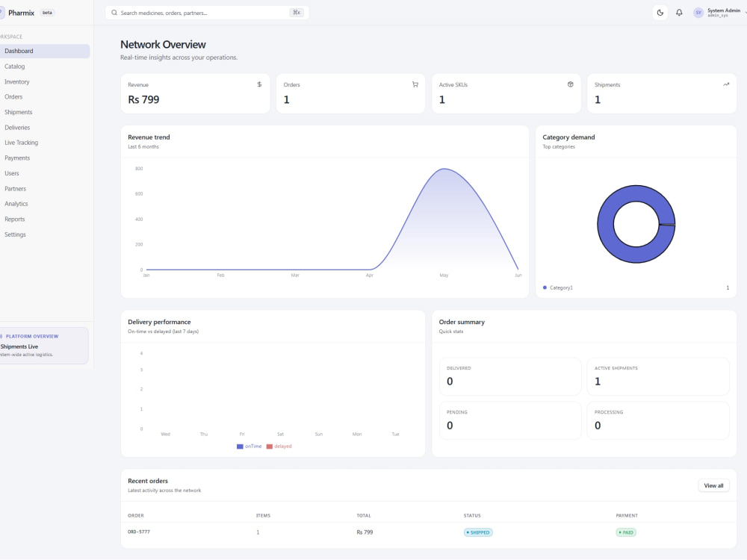This screenshot has height=560, width=747.
Task: Open Inventory from the sidebar
Action: coord(44,82)
